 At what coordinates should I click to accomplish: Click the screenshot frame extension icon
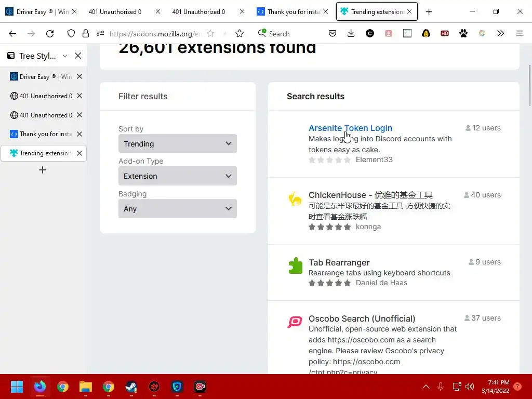click(x=407, y=33)
